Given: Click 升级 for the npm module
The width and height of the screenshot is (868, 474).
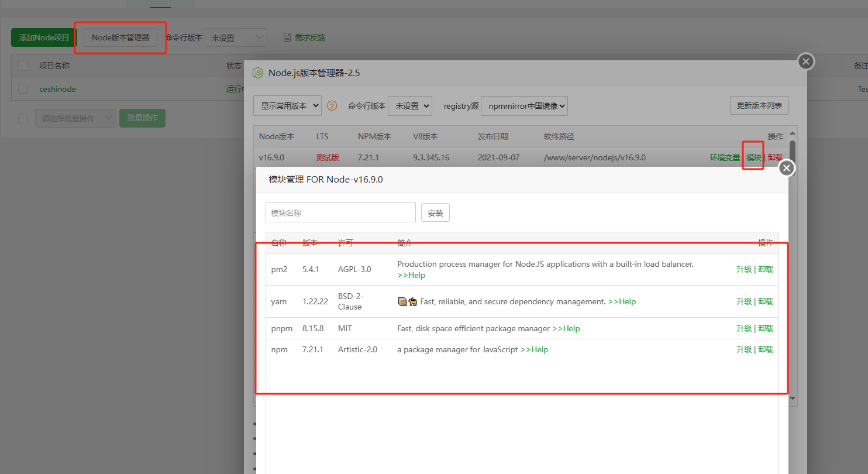Looking at the screenshot, I should (744, 349).
